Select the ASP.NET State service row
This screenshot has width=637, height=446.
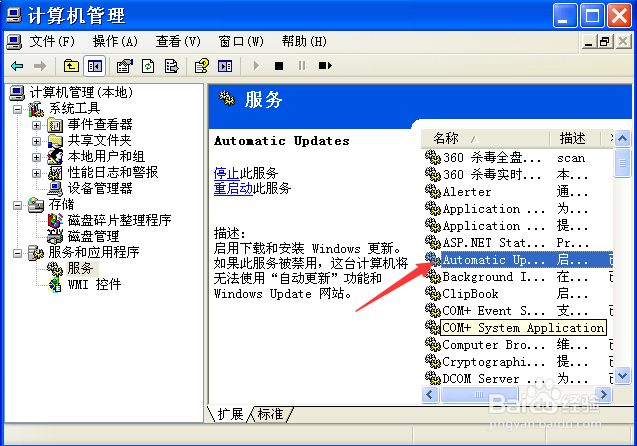pyautogui.click(x=518, y=243)
